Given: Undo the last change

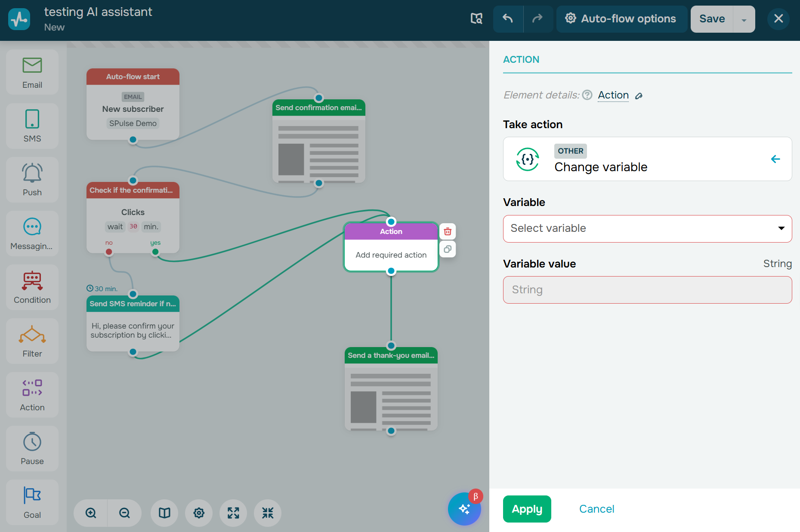Looking at the screenshot, I should click(508, 18).
